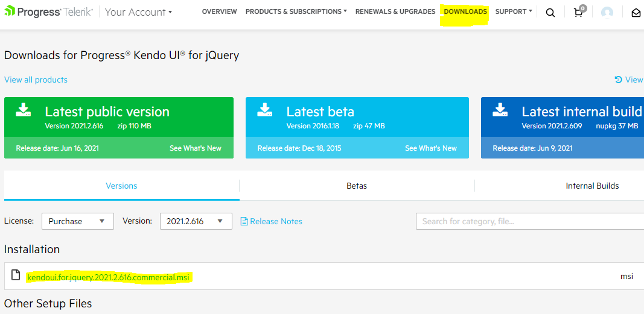Click download icon on Latest internal build

click(500, 111)
